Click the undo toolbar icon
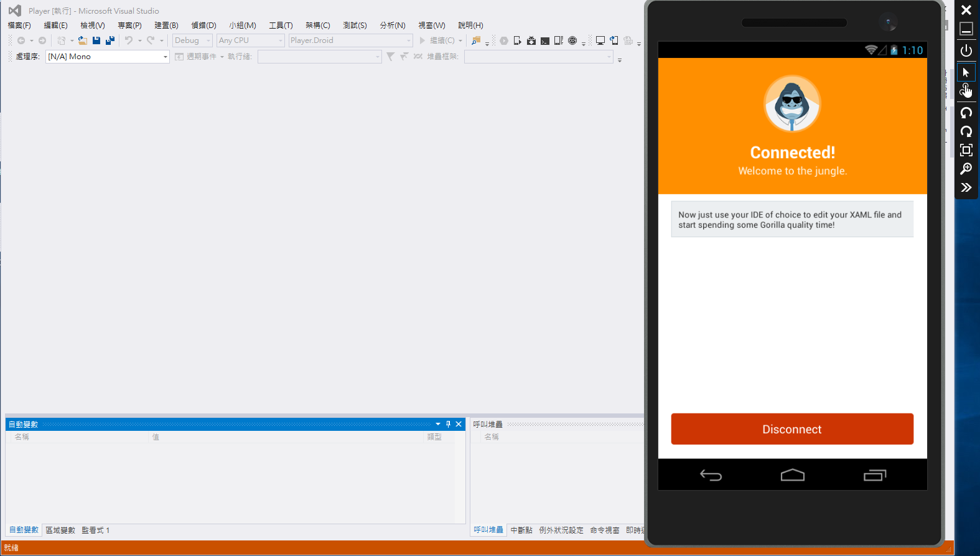The height and width of the screenshot is (556, 980). (129, 40)
